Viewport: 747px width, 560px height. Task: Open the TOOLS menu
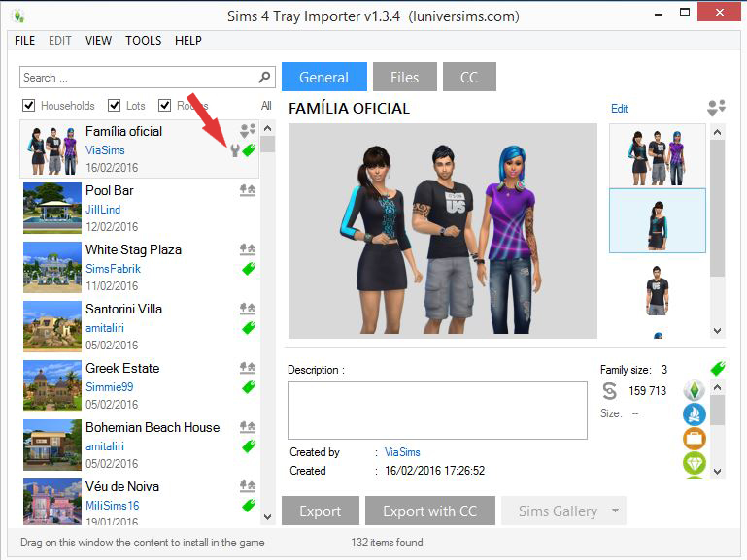tap(144, 41)
